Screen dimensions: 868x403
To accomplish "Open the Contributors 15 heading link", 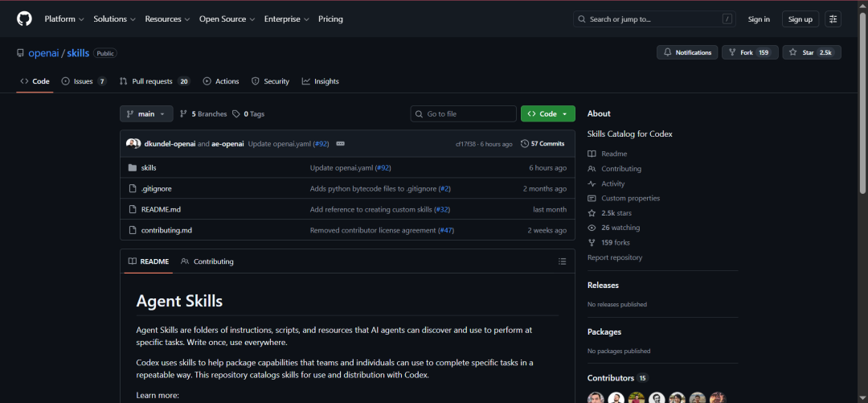I will coord(617,378).
